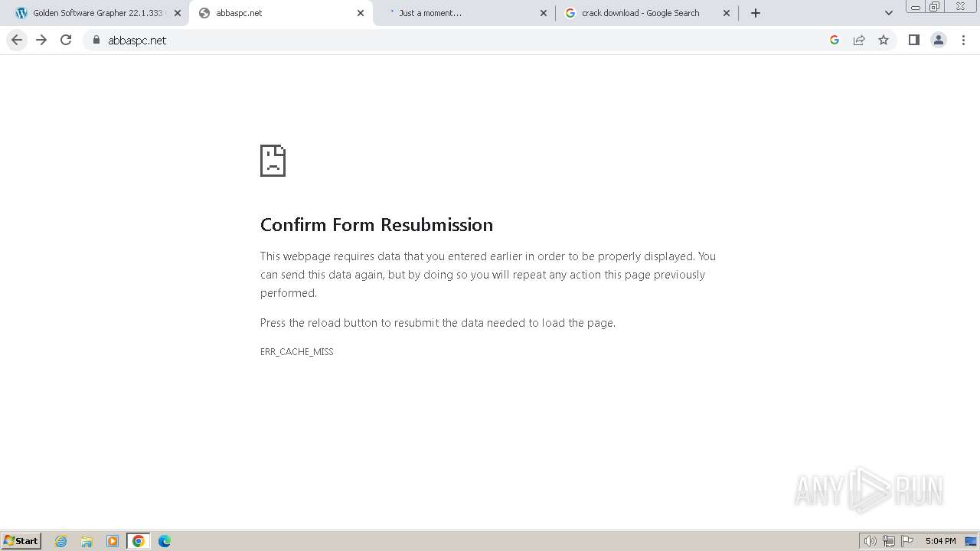Screen dimensions: 980x551
Task: Open File Explorer from the taskbar
Action: [x=87, y=541]
